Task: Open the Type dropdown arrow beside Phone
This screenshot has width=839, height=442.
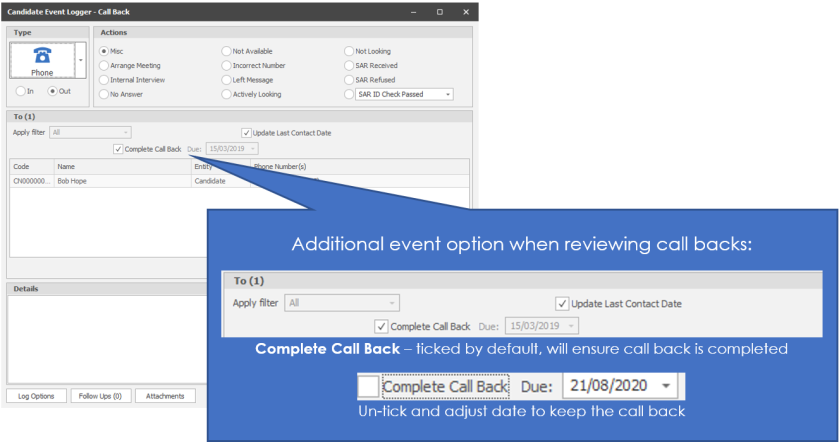Action: [x=81, y=61]
